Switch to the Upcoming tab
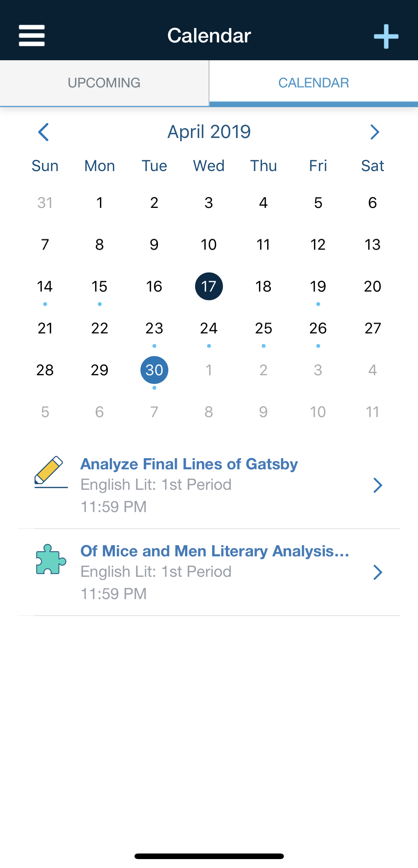This screenshot has height=868, width=418. coord(104,83)
